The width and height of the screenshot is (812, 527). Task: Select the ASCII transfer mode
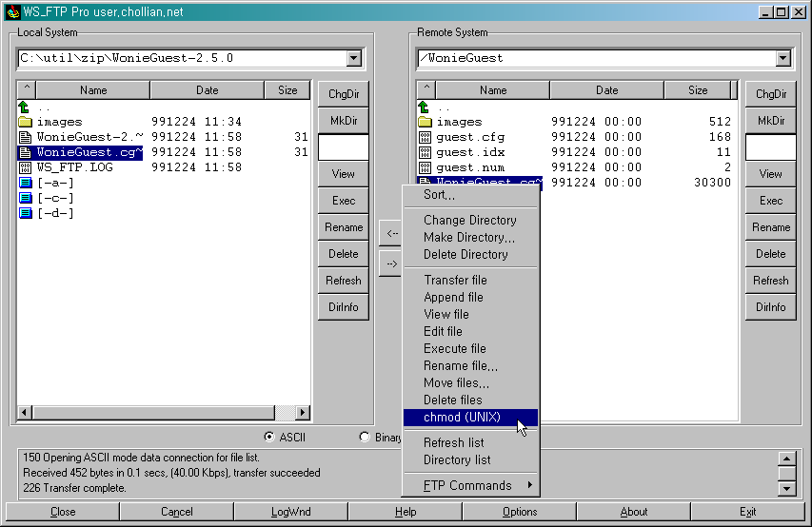(x=269, y=437)
